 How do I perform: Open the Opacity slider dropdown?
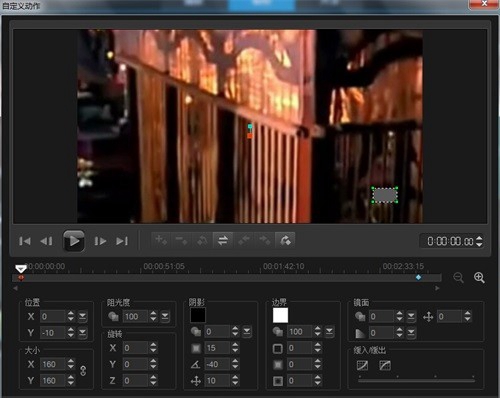click(165, 316)
